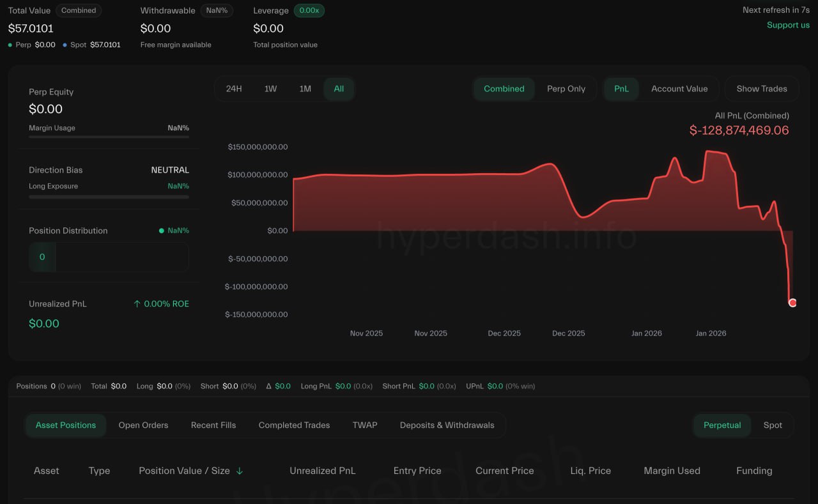
Task: Click the green Perp legend dot
Action: [10, 45]
